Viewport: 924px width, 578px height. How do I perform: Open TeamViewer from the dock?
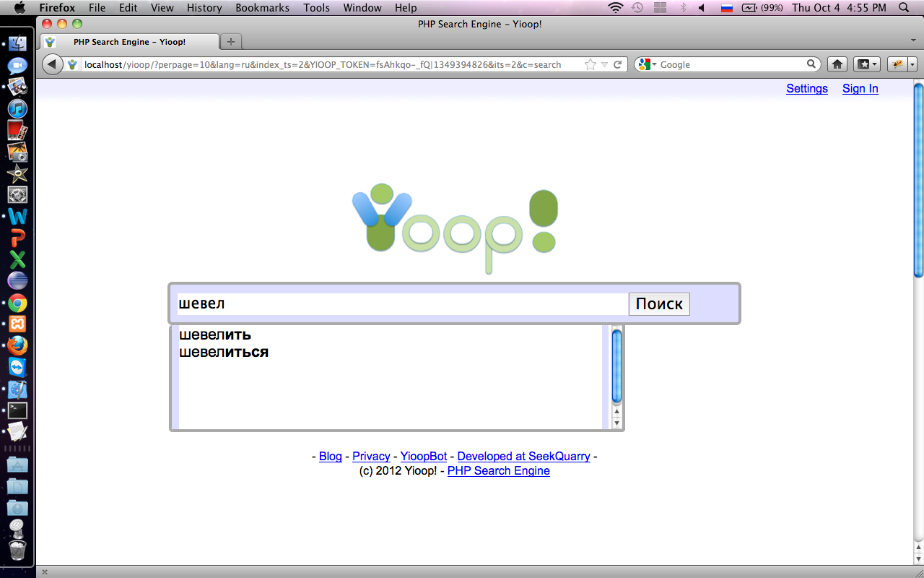pyautogui.click(x=17, y=367)
